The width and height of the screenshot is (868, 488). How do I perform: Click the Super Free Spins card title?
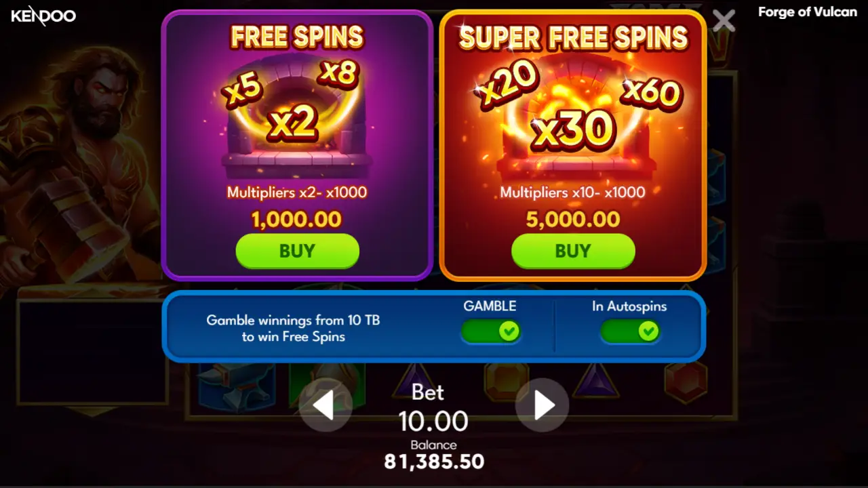574,38
